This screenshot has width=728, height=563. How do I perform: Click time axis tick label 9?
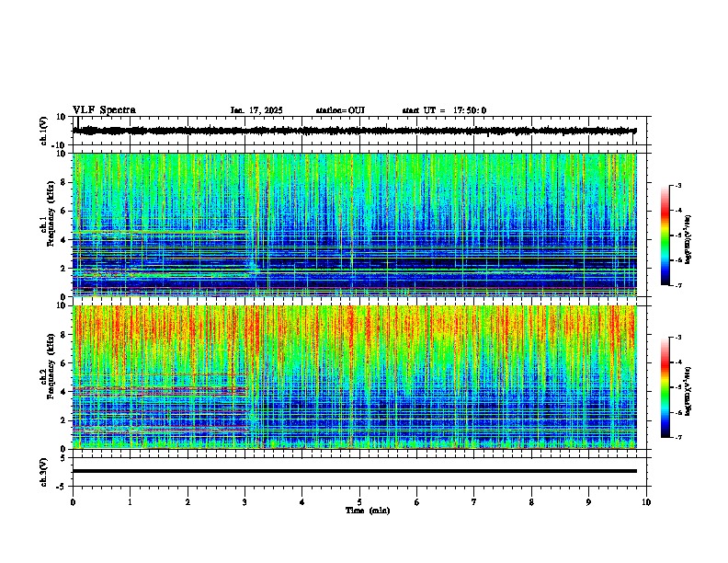(x=588, y=502)
